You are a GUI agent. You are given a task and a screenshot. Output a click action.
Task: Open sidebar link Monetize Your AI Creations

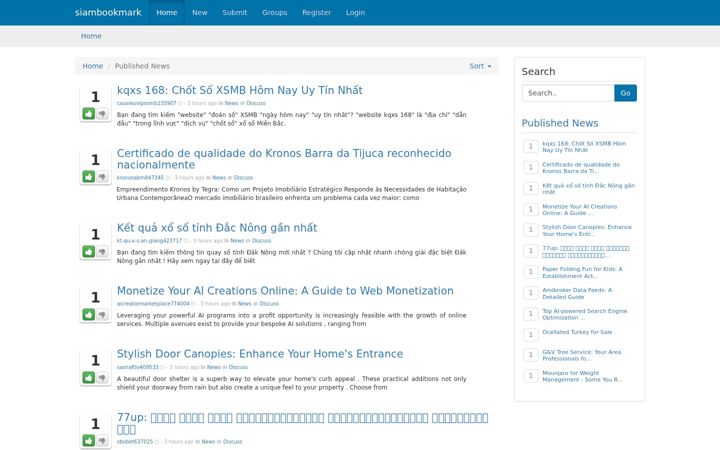point(579,210)
